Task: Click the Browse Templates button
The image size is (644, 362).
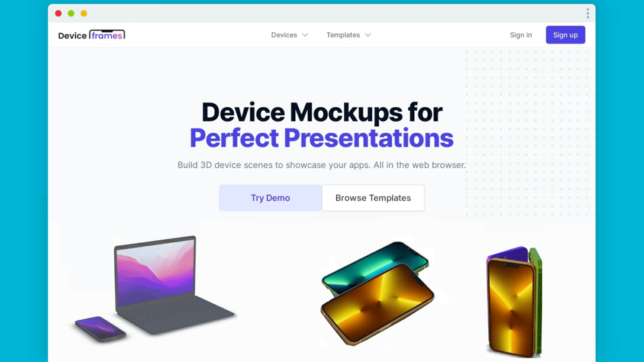Action: tap(373, 197)
